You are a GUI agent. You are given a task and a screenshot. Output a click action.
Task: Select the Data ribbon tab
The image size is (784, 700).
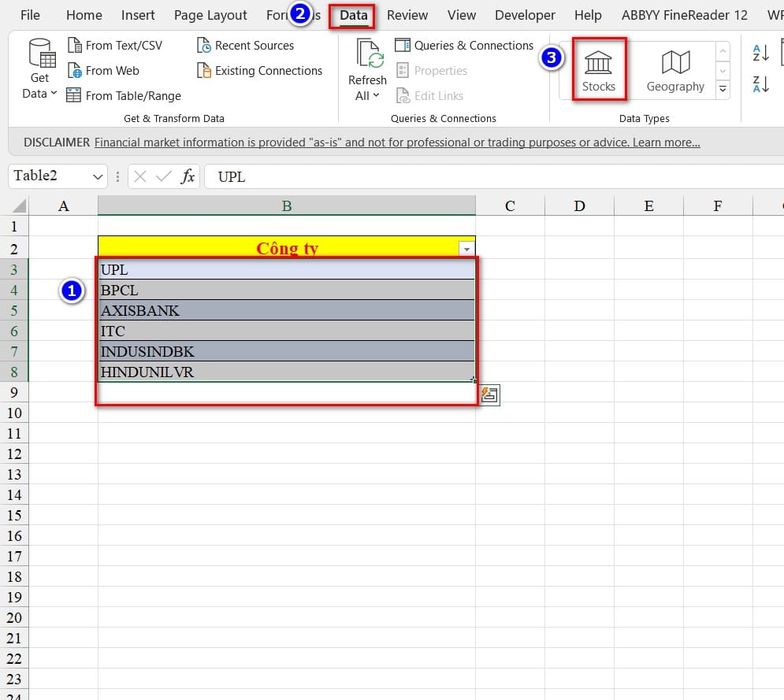(x=354, y=15)
